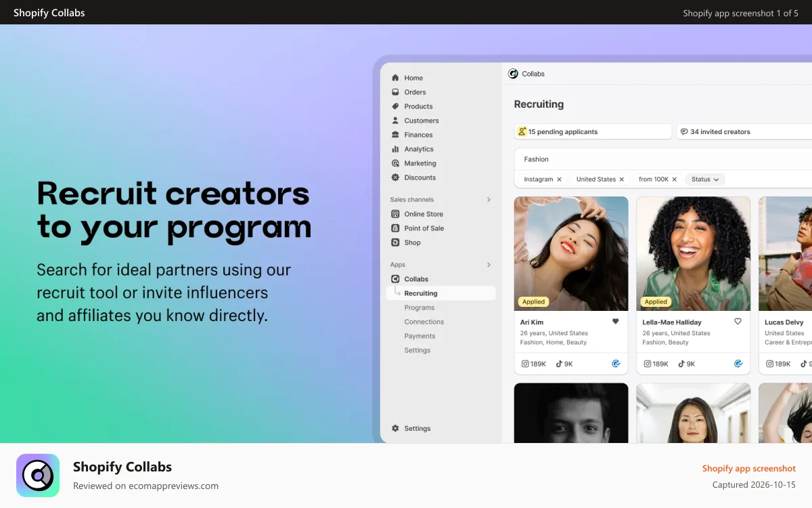This screenshot has width=812, height=508.
Task: Click the Shopify Collabs app logo at bottom
Action: point(38,475)
